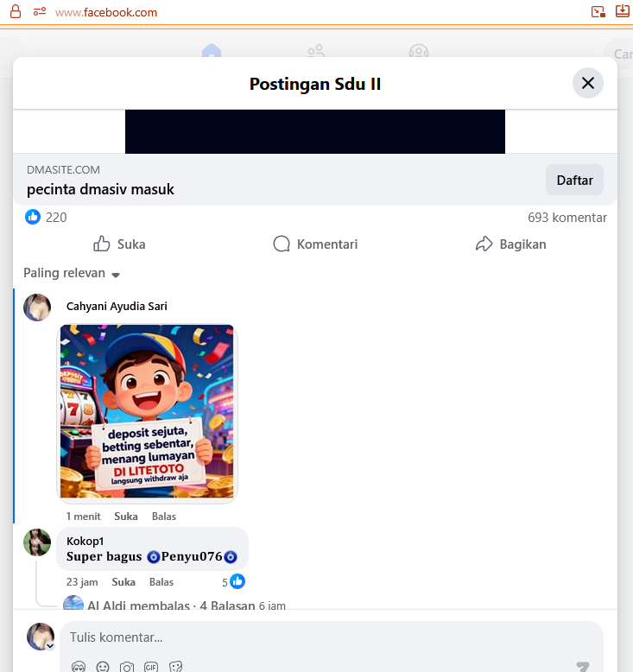Insert an avatar sticker in comment
Viewport: 633px width, 672px height.
(79, 668)
